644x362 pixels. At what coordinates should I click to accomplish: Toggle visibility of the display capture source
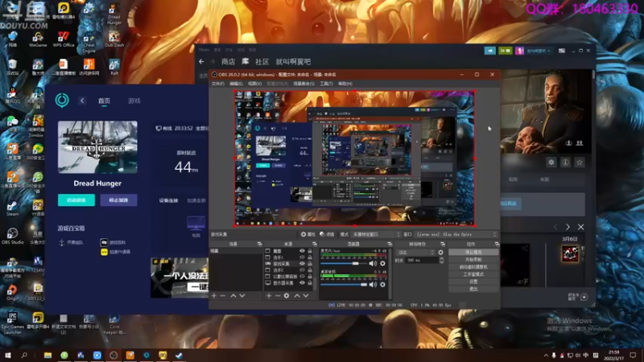pyautogui.click(x=303, y=283)
